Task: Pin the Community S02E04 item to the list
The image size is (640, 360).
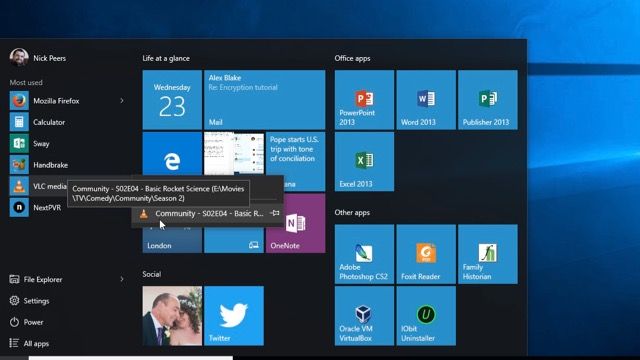Action: tap(275, 213)
